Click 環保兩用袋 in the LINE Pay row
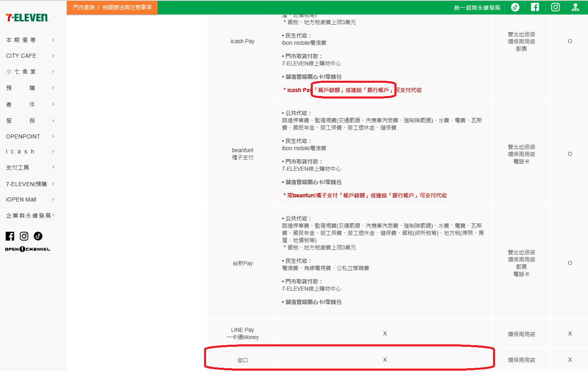The width and height of the screenshot is (588, 371). click(x=521, y=334)
